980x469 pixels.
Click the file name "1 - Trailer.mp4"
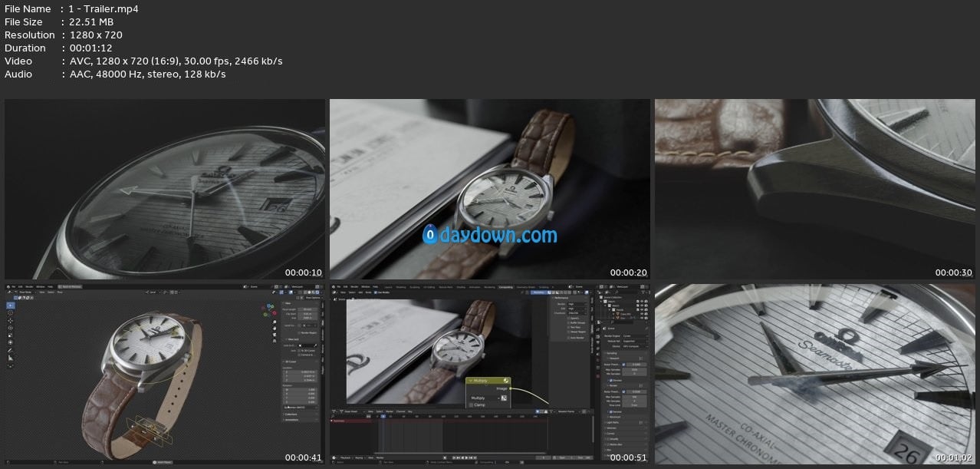[x=104, y=9]
